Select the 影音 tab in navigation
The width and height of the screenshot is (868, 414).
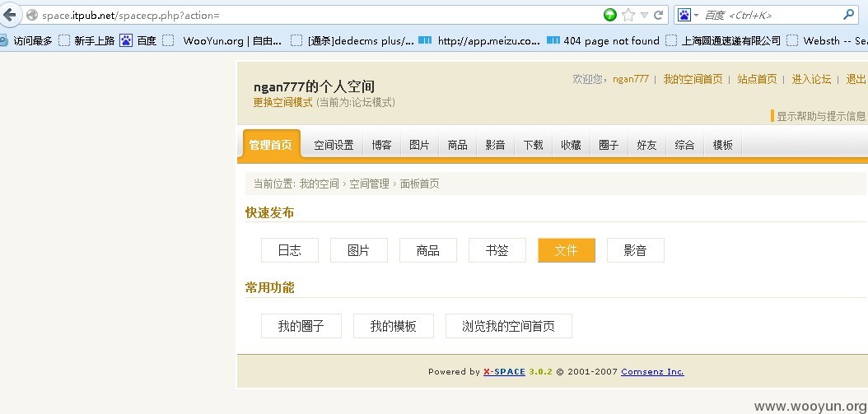495,145
